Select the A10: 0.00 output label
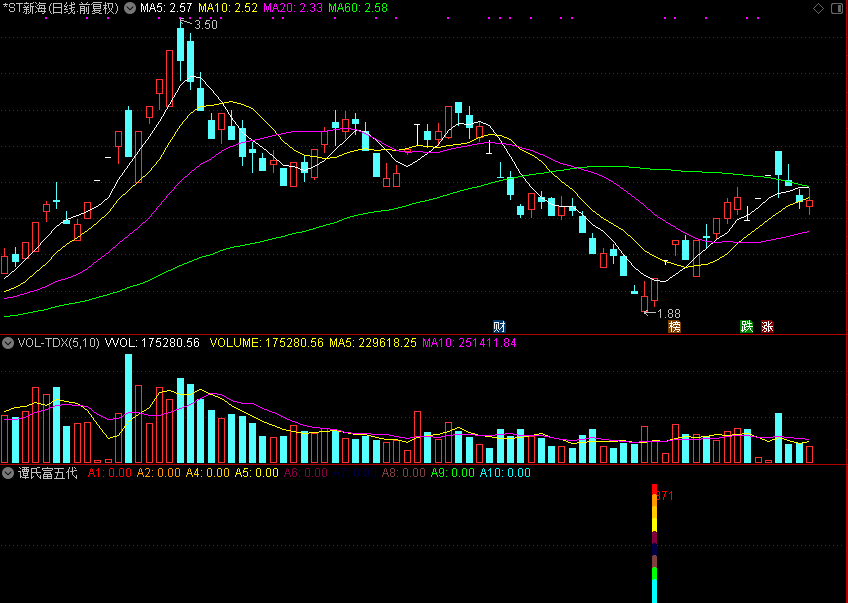The image size is (848, 603). [505, 473]
